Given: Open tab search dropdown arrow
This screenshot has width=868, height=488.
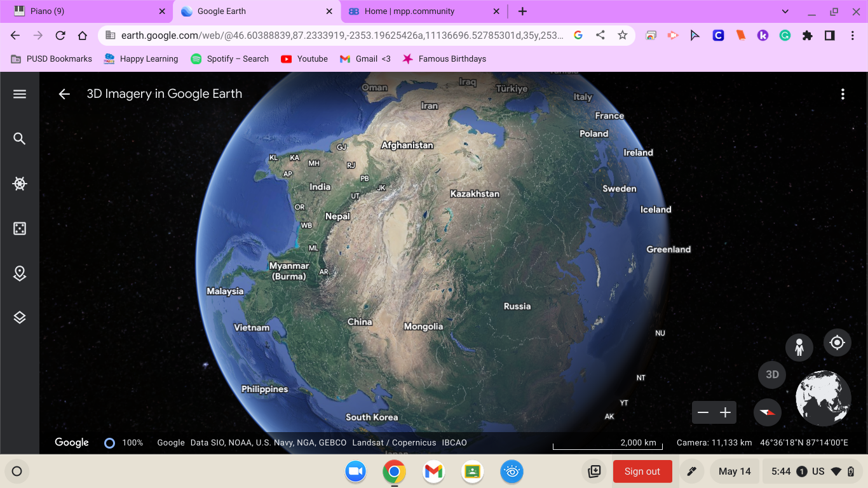Looking at the screenshot, I should click(785, 11).
